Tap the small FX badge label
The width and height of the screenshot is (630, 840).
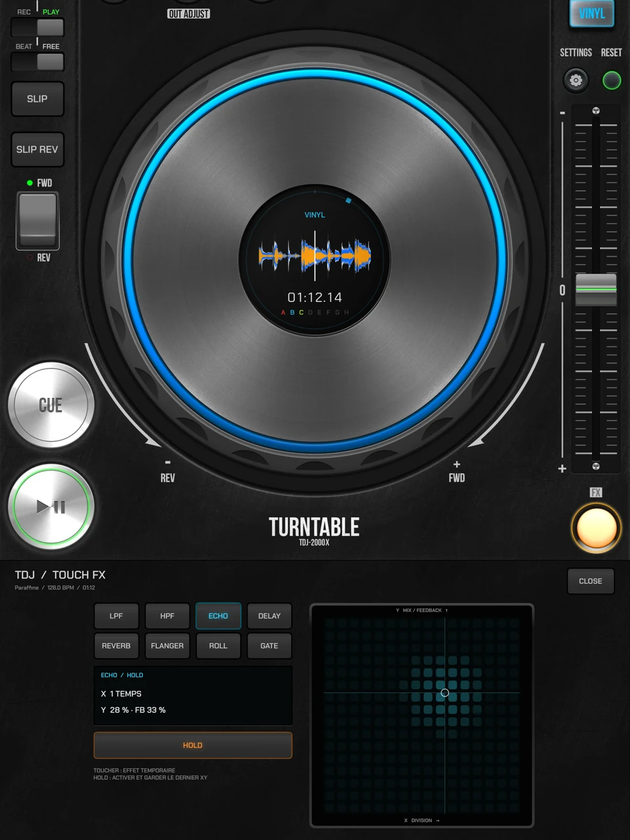(596, 492)
